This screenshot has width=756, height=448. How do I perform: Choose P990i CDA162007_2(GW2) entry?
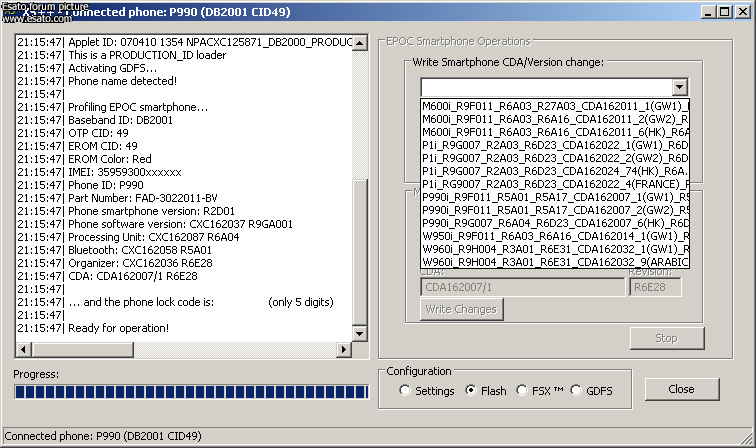click(555, 210)
